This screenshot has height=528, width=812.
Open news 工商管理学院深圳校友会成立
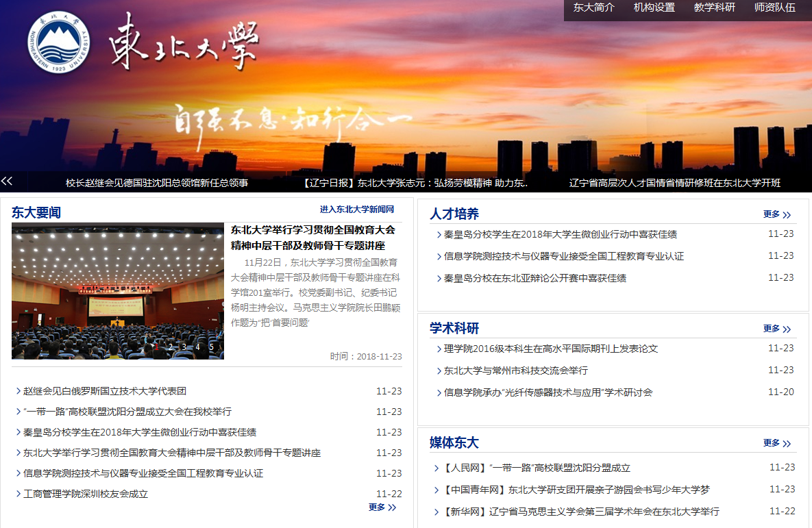[x=86, y=494]
